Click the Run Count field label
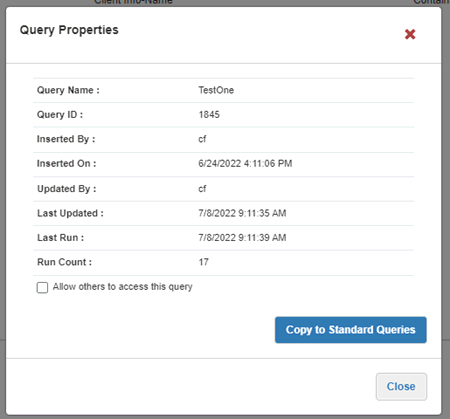Viewport: 450px width, 419px height. tap(64, 262)
